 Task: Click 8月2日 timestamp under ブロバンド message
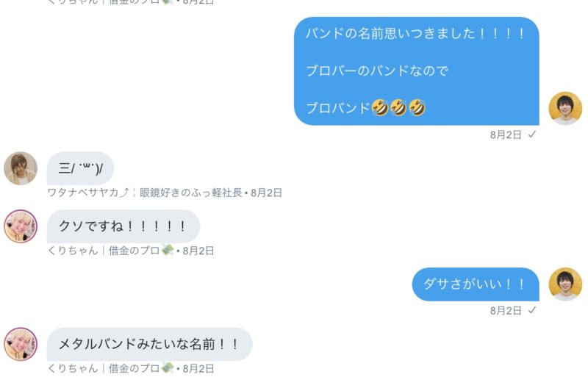click(506, 134)
